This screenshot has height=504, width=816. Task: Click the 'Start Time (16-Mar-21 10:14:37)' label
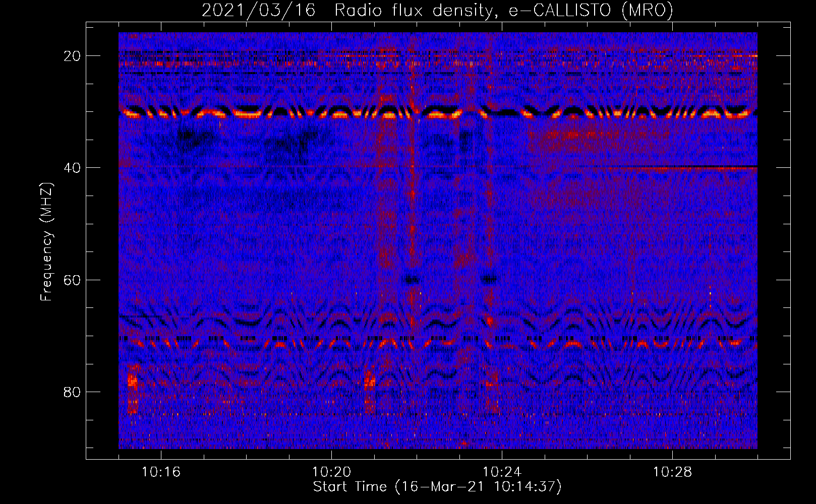(x=437, y=487)
